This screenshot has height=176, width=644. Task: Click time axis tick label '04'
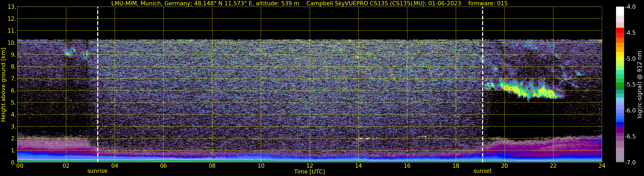pos(115,166)
